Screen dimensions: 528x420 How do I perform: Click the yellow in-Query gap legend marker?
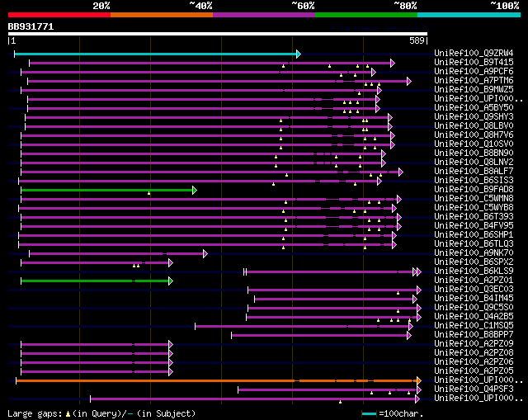(x=68, y=414)
